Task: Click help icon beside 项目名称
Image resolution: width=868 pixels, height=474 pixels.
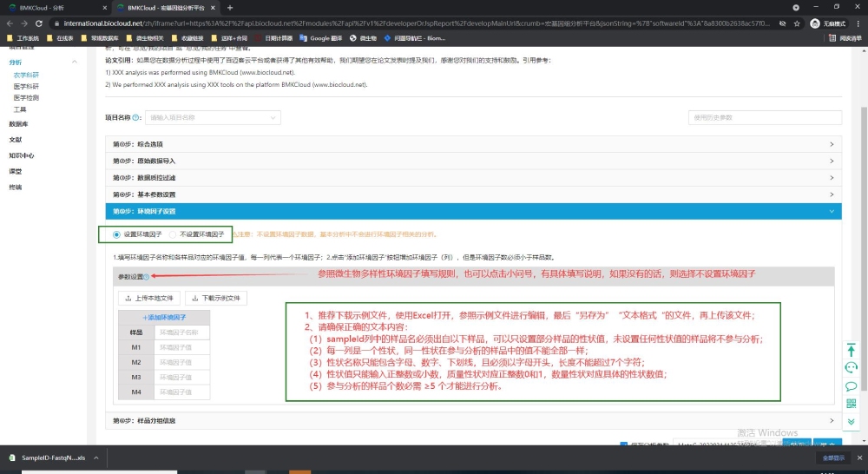Action: [x=135, y=117]
